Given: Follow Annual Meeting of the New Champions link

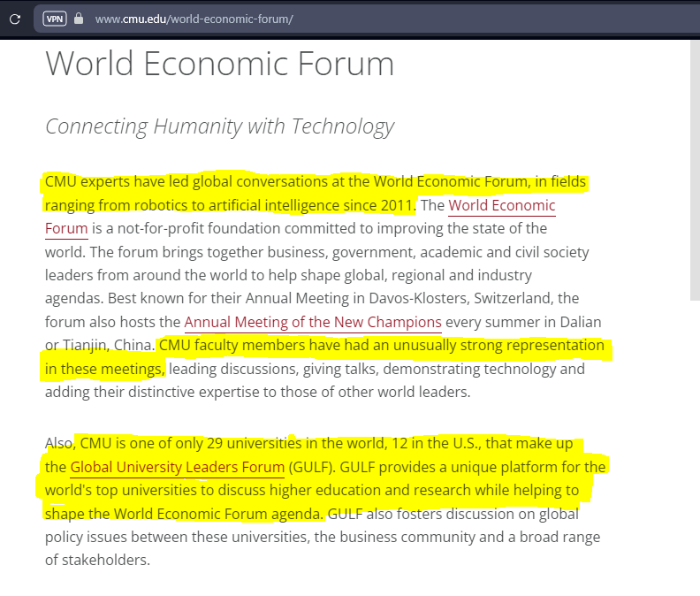Looking at the screenshot, I should tap(313, 322).
